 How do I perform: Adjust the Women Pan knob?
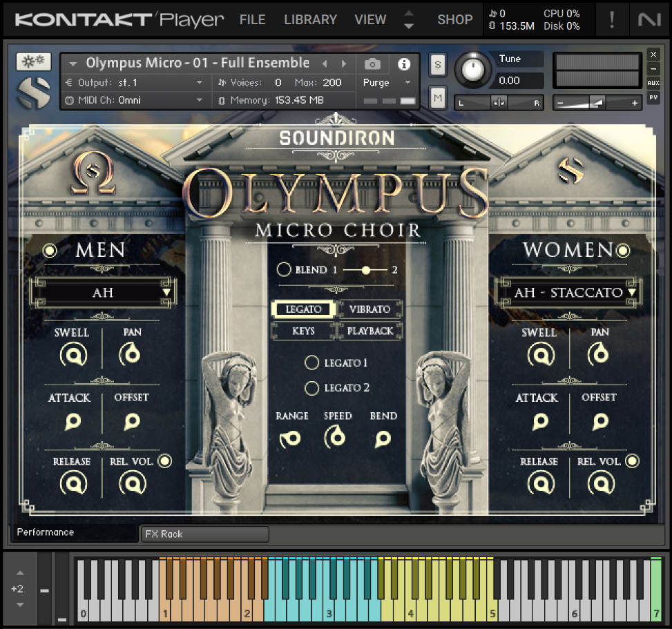tap(598, 354)
